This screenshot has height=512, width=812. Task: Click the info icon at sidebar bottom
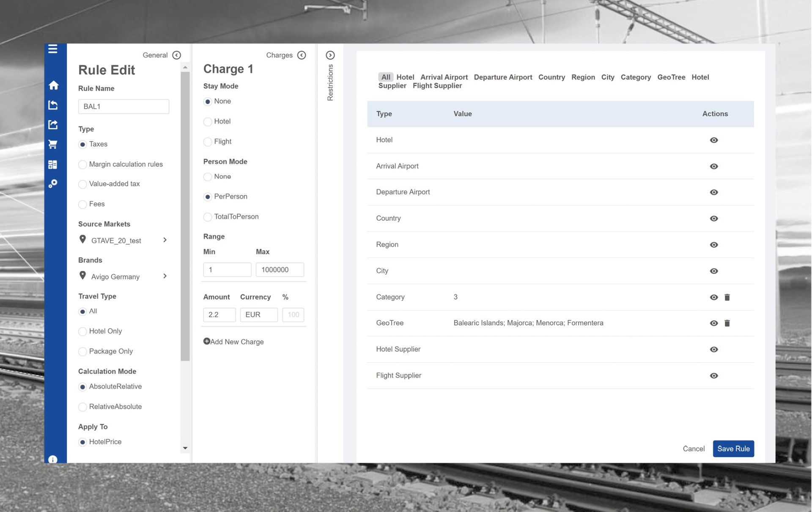[x=53, y=460]
